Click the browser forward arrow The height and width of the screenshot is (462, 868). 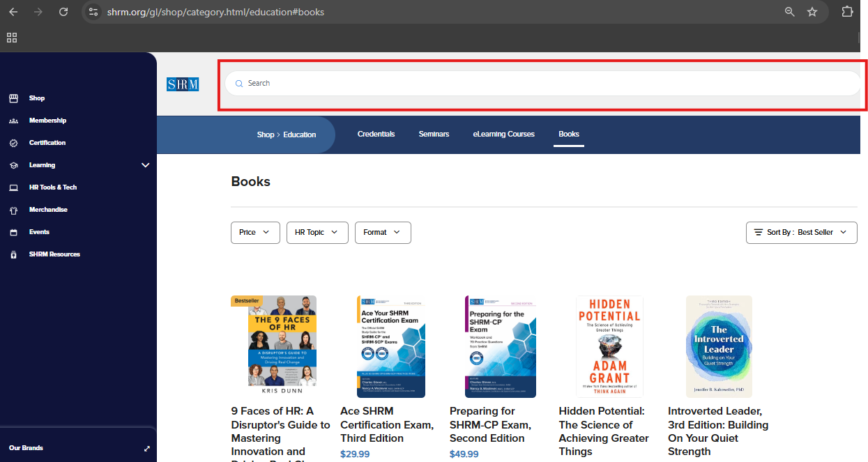coord(38,12)
